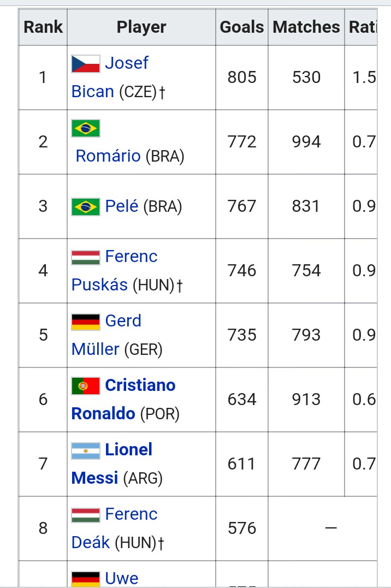Click the Hungary flag beside Ferenc Puskás
The image size is (391, 588).
pyautogui.click(x=86, y=257)
